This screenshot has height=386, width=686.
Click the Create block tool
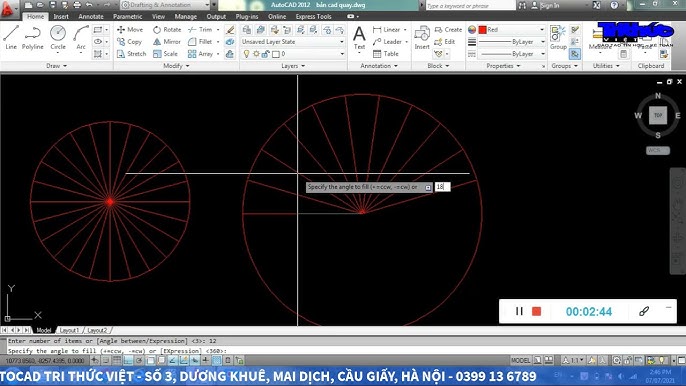(448, 29)
